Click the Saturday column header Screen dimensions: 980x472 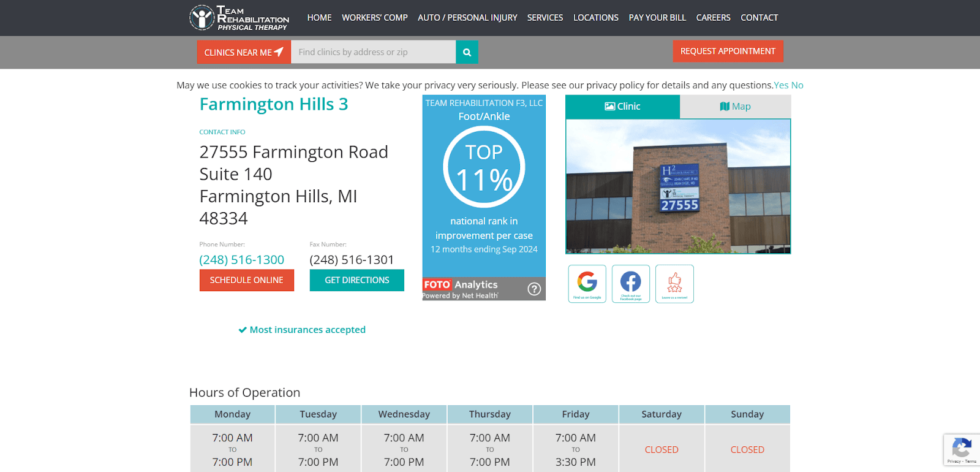661,414
